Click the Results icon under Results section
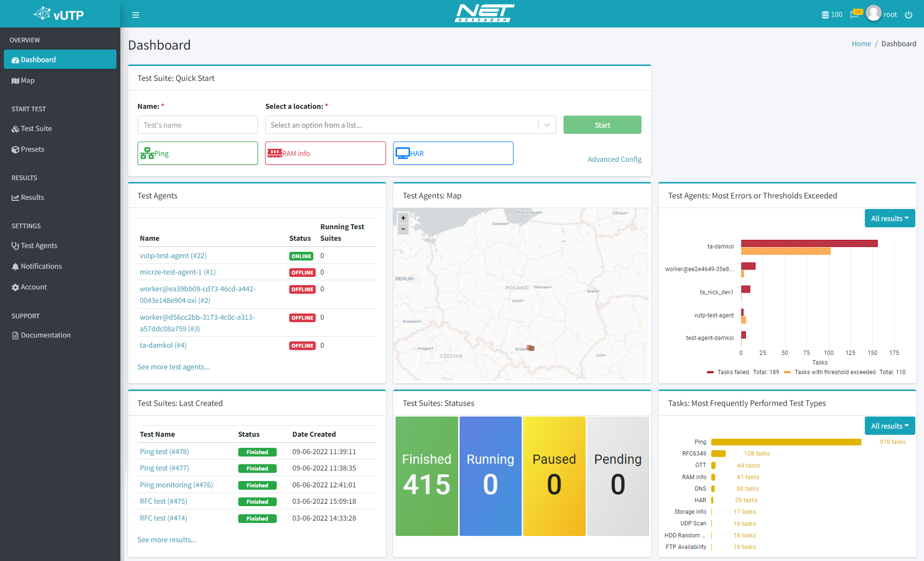This screenshot has height=561, width=924. point(14,197)
